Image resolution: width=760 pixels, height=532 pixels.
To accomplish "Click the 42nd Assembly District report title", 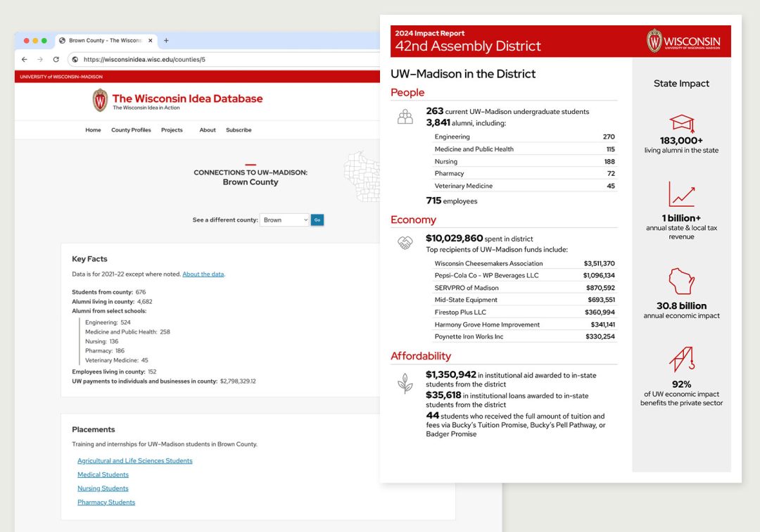I will point(468,46).
